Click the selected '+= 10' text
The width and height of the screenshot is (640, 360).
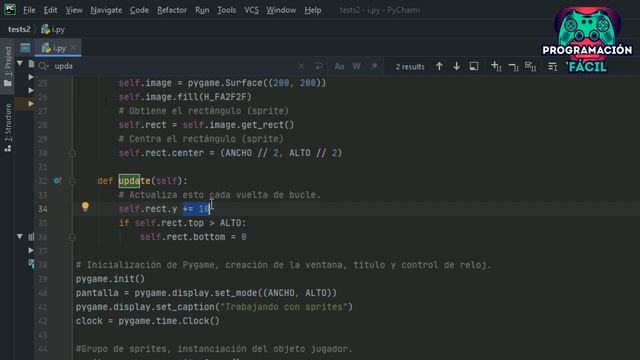click(196, 209)
